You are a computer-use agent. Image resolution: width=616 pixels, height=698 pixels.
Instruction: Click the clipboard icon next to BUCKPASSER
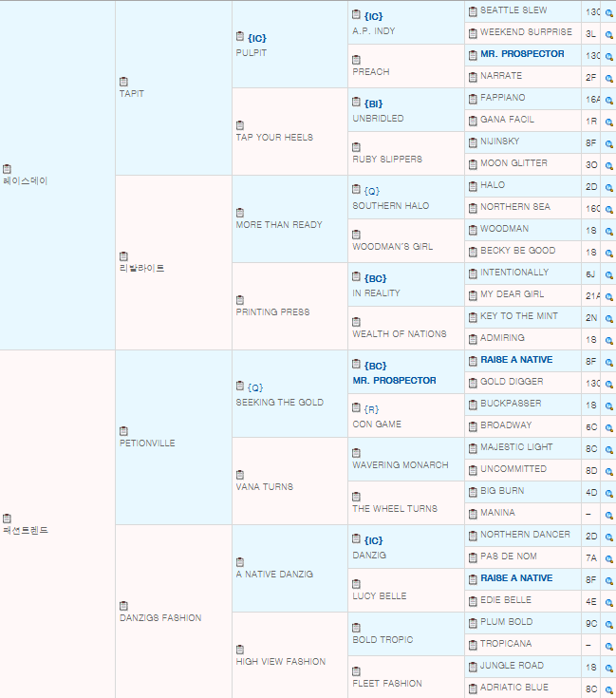(x=473, y=404)
